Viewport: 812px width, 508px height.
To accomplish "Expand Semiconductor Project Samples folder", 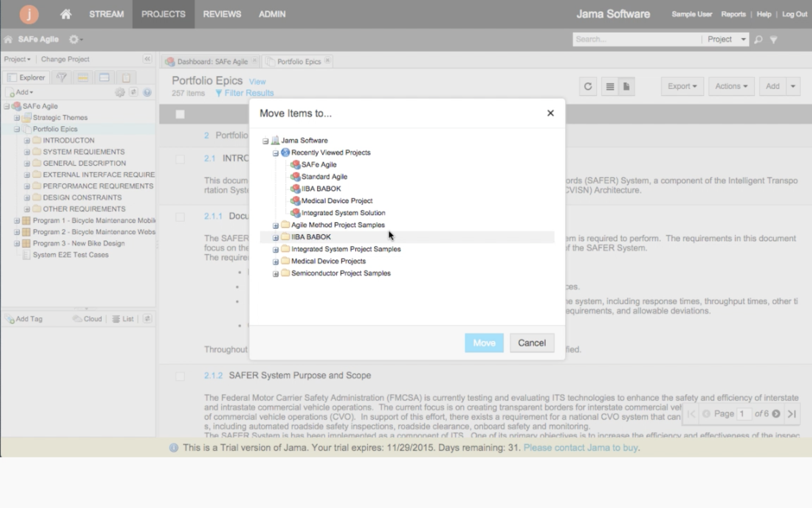I will 275,274.
